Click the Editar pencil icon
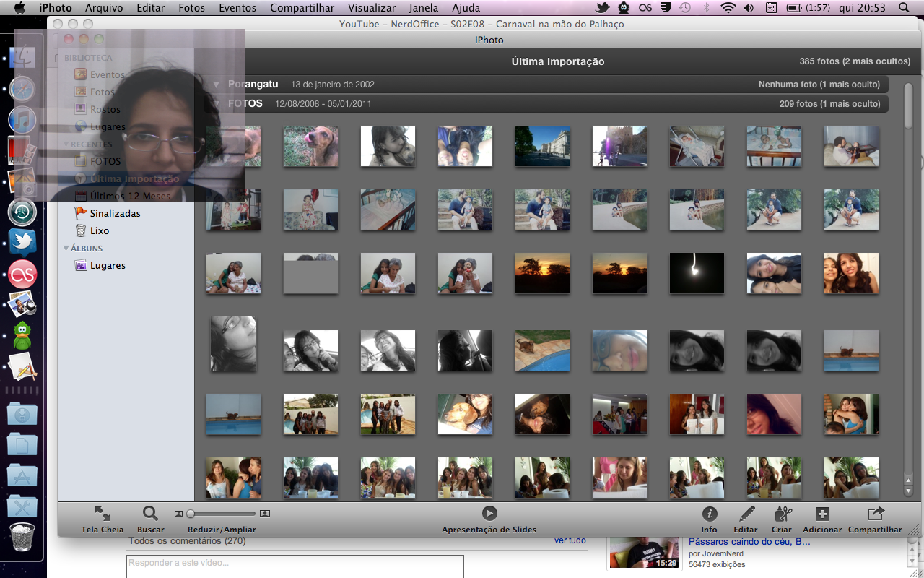 746,514
